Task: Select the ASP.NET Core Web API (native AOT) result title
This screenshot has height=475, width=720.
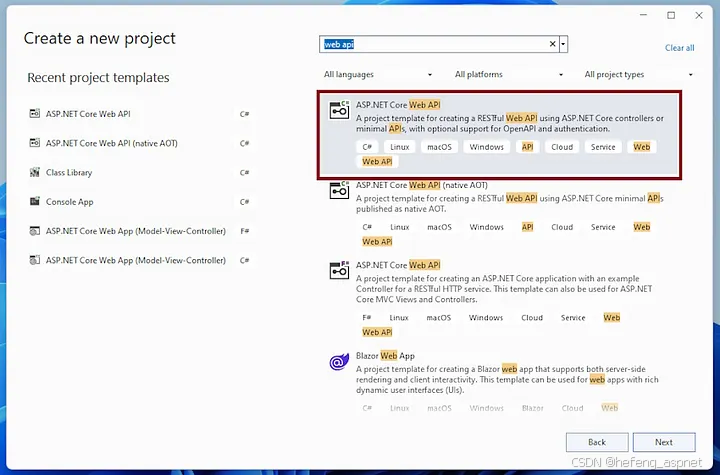Action: point(422,185)
